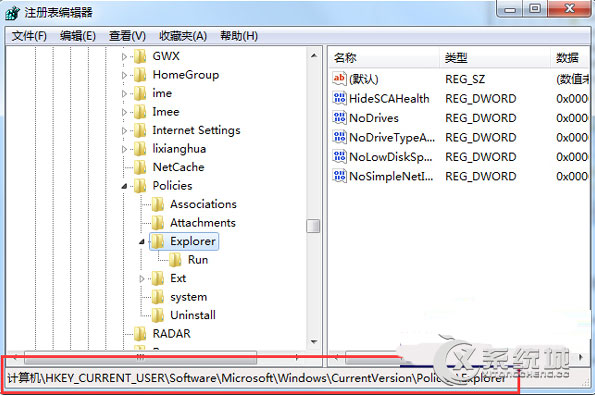Click the Run folder icon
Screen dimensions: 595x396
175,260
